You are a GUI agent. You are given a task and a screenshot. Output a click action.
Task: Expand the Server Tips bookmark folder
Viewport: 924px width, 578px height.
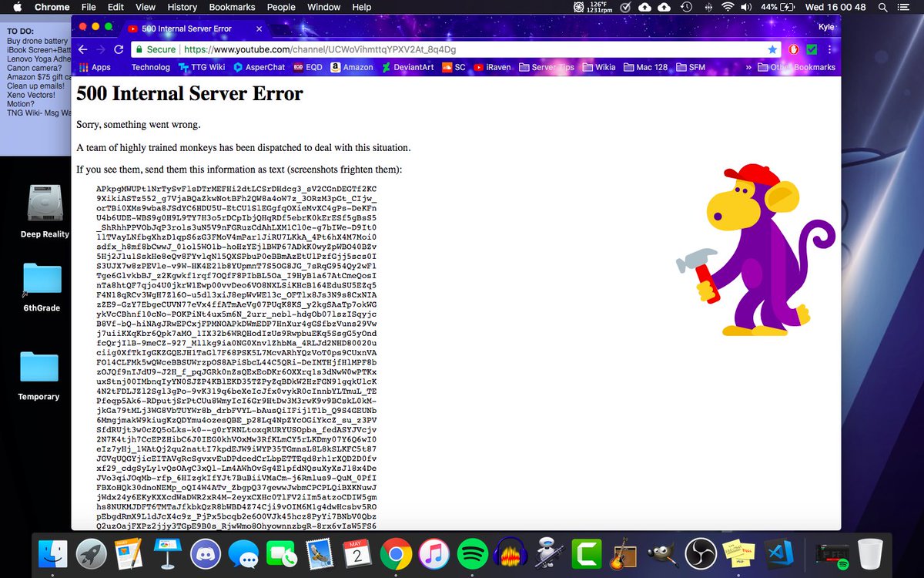pos(546,67)
